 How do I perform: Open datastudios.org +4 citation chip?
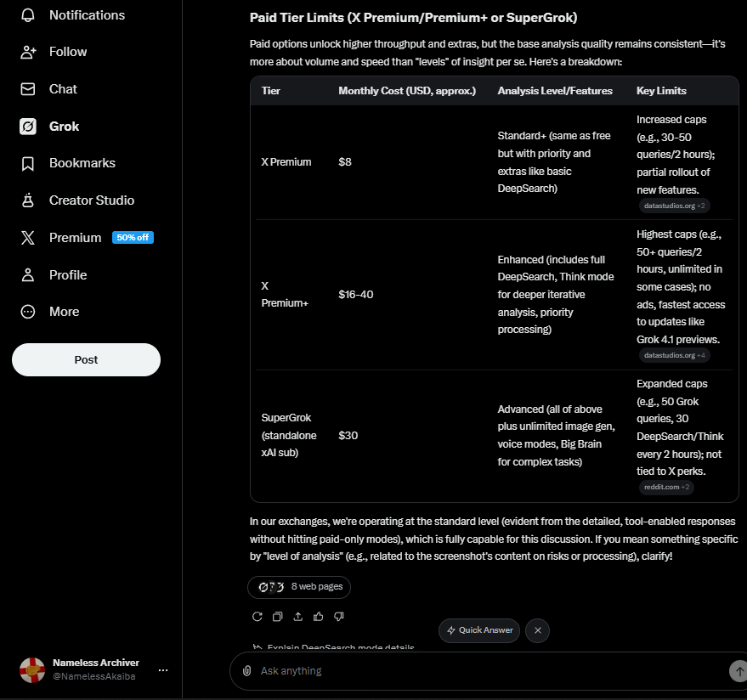674,355
